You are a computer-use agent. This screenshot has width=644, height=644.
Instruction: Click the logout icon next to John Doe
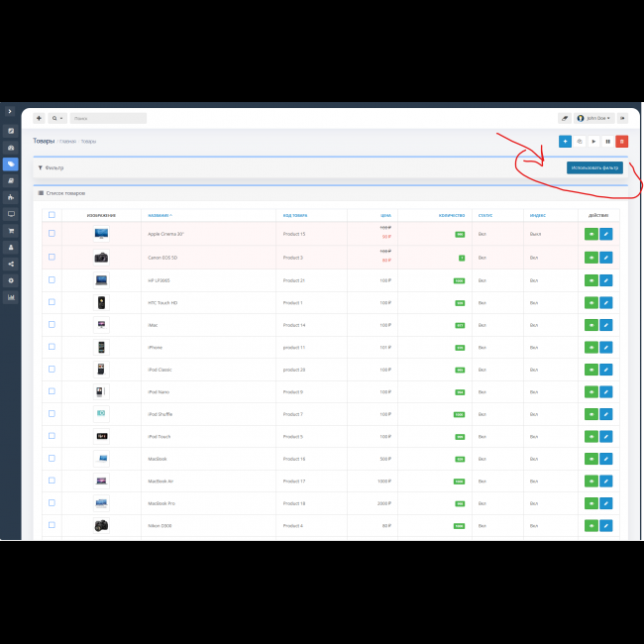[x=622, y=117]
